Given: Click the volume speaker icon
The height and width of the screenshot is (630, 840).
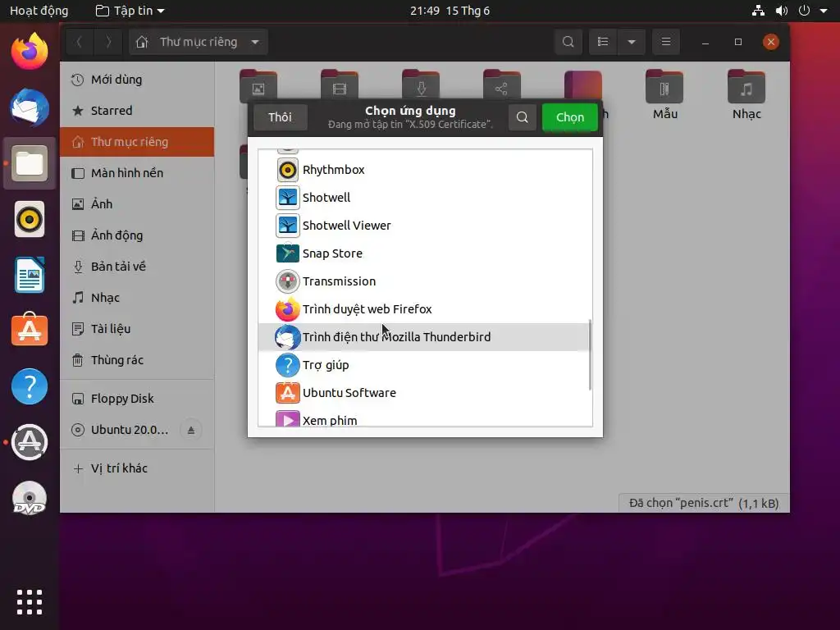Looking at the screenshot, I should (782, 11).
